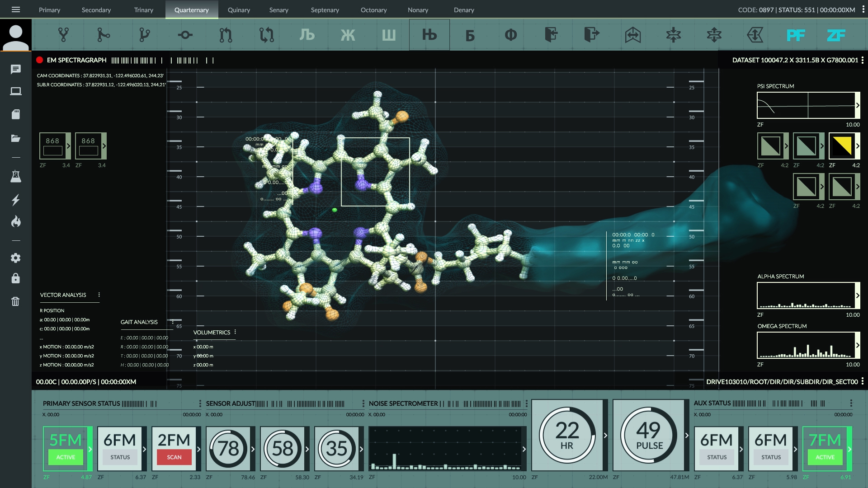Image resolution: width=868 pixels, height=488 pixels.
Task: Select the Њ glyph tool
Action: click(429, 35)
